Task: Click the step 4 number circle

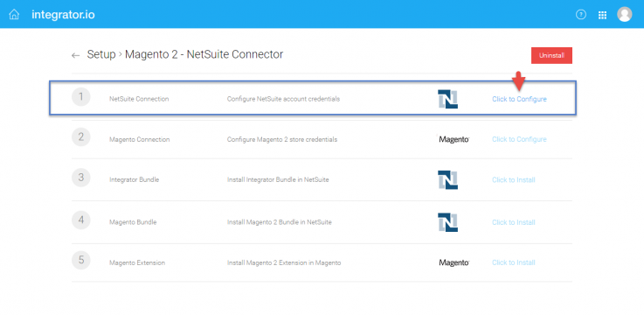Action: 81,220
